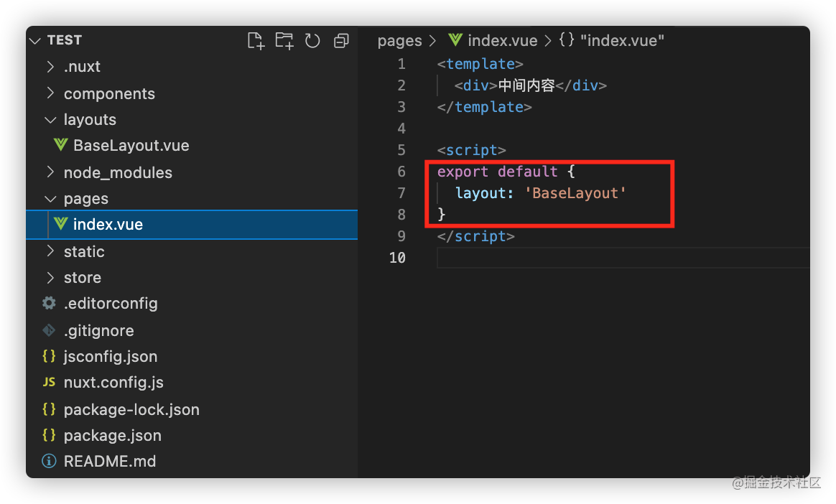Click the info icon beside README.md

pos(49,461)
